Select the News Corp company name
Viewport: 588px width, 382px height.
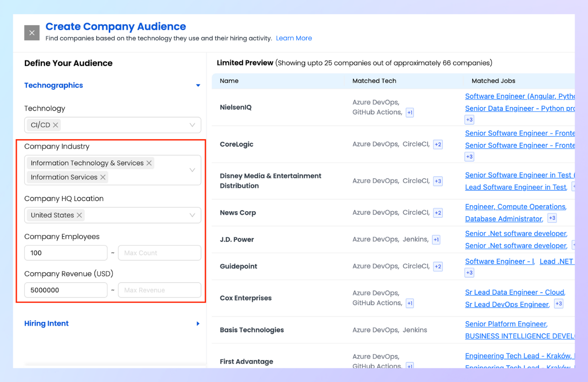click(x=238, y=213)
